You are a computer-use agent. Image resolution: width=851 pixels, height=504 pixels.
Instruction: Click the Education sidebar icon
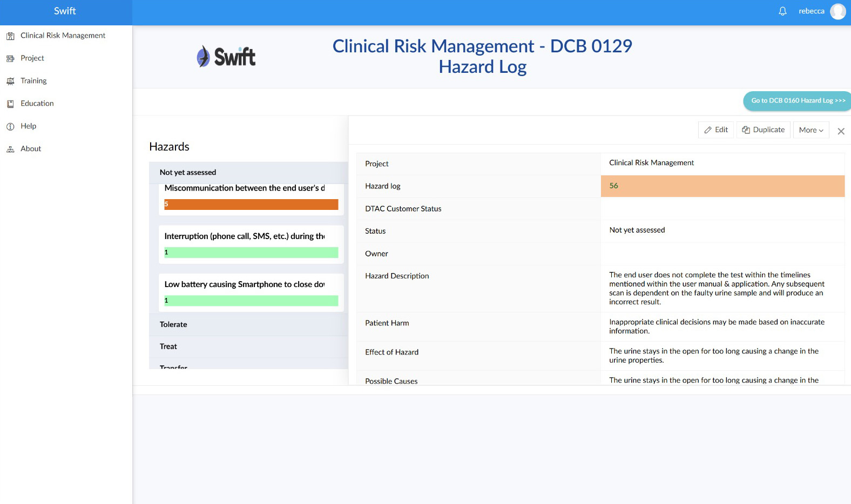click(x=10, y=104)
